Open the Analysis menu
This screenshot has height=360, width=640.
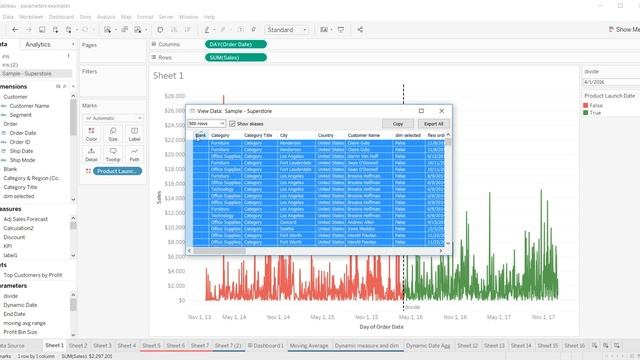[x=106, y=17]
